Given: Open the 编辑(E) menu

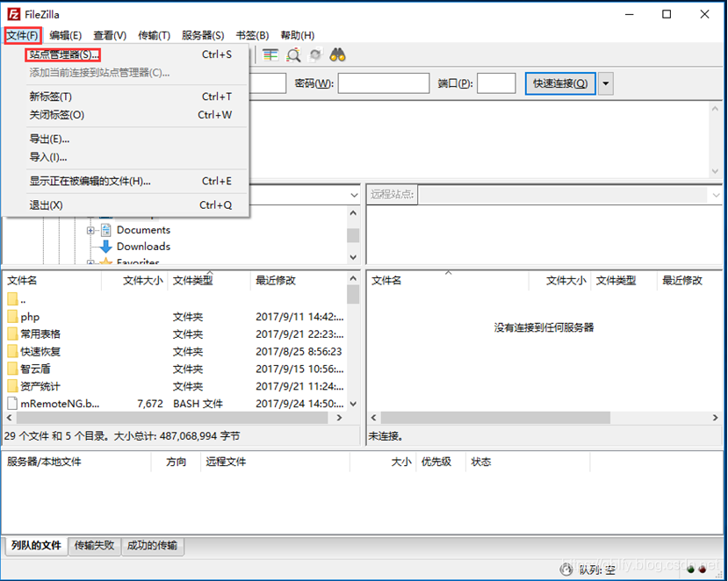Looking at the screenshot, I should click(x=66, y=35).
